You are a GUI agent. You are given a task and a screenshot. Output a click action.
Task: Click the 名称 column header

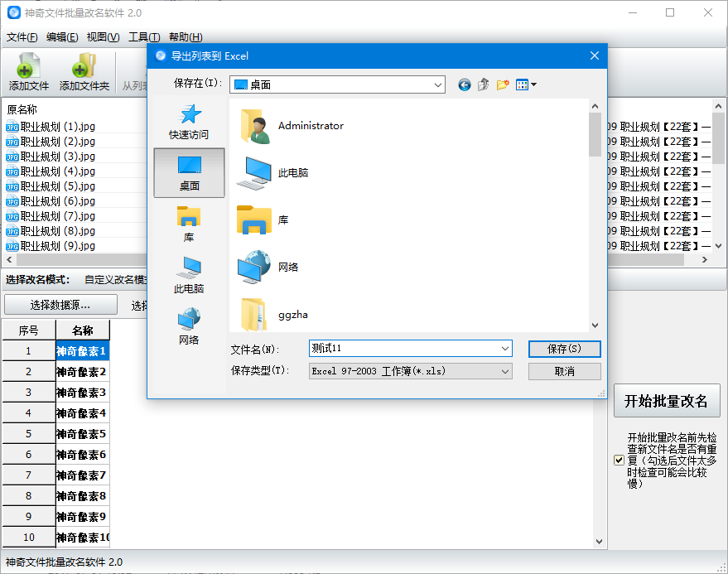pos(83,330)
